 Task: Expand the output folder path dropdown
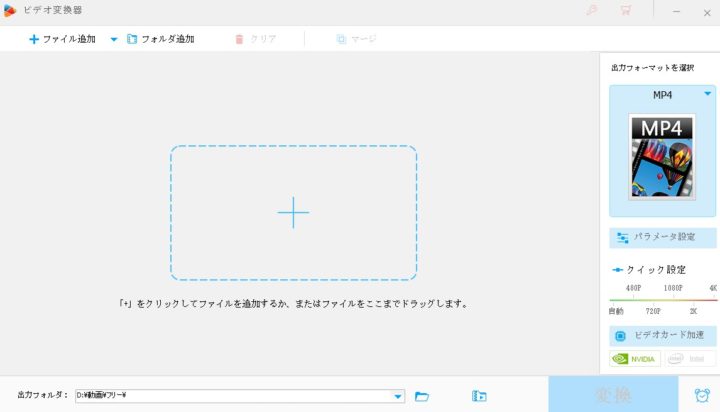coord(398,396)
